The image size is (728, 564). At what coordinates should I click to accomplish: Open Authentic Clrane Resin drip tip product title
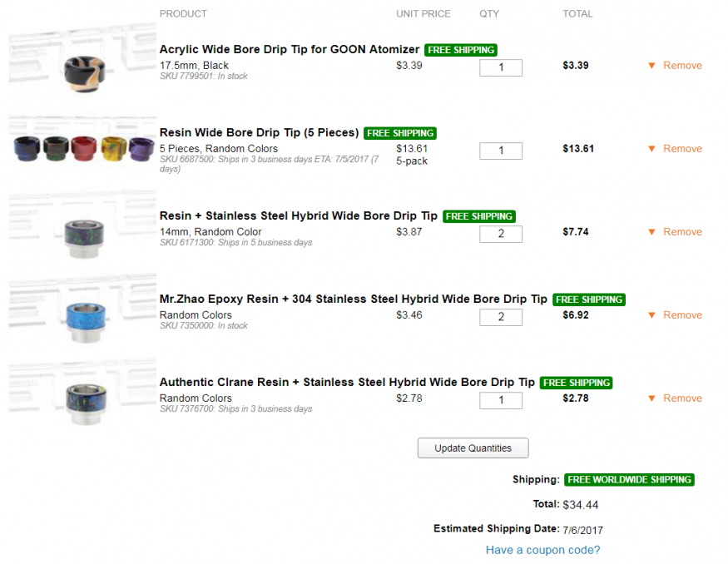[347, 383]
